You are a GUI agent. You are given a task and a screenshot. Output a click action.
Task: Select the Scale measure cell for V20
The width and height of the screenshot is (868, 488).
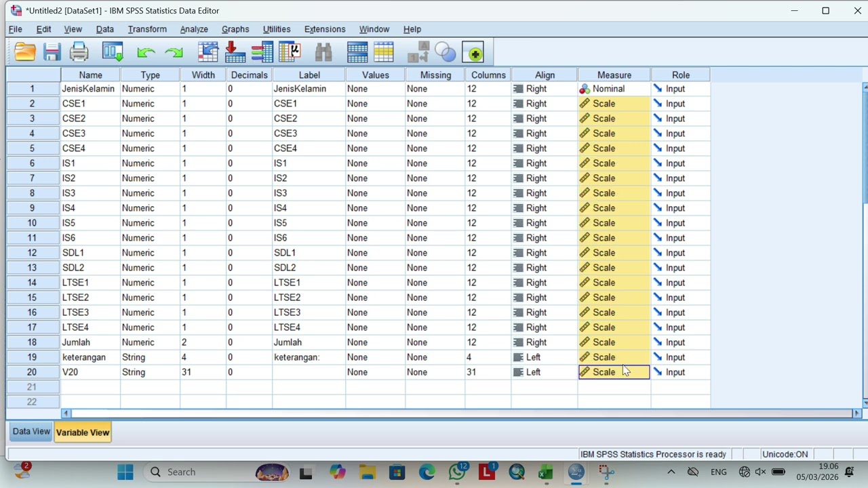[614, 372]
